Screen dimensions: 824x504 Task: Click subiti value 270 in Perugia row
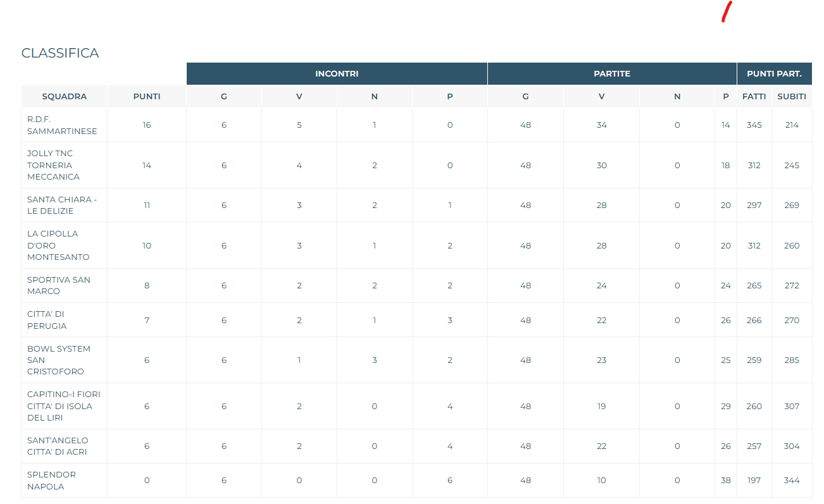pos(792,321)
